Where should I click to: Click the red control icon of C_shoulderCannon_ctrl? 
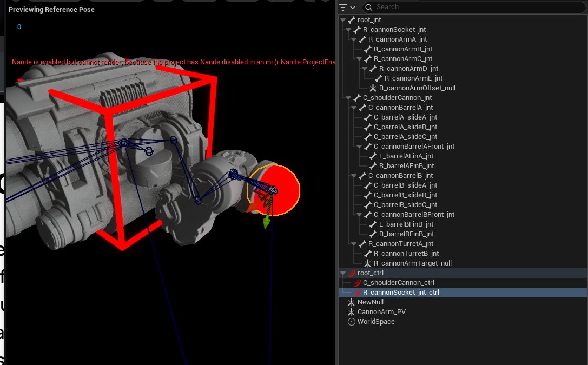point(356,283)
